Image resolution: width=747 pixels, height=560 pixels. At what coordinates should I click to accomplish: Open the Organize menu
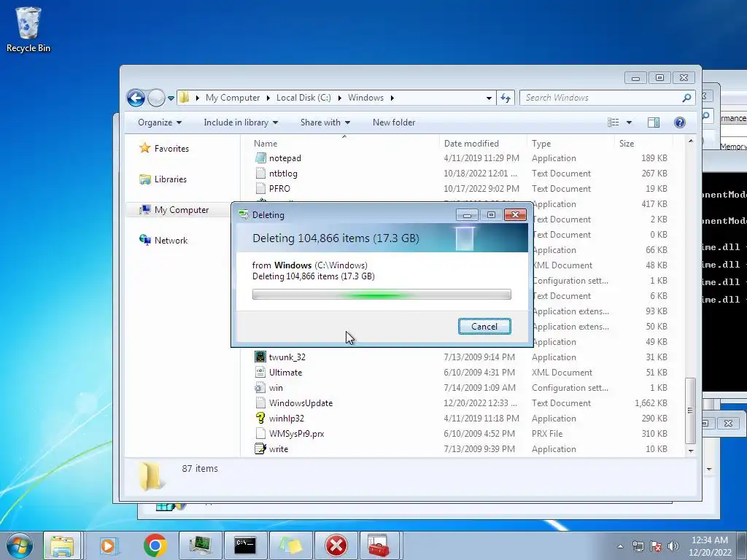160,122
